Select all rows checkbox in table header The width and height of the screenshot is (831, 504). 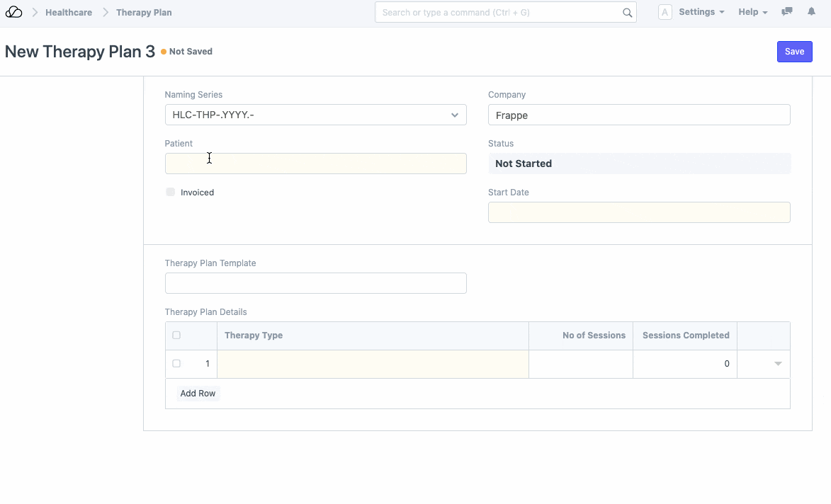coord(176,336)
